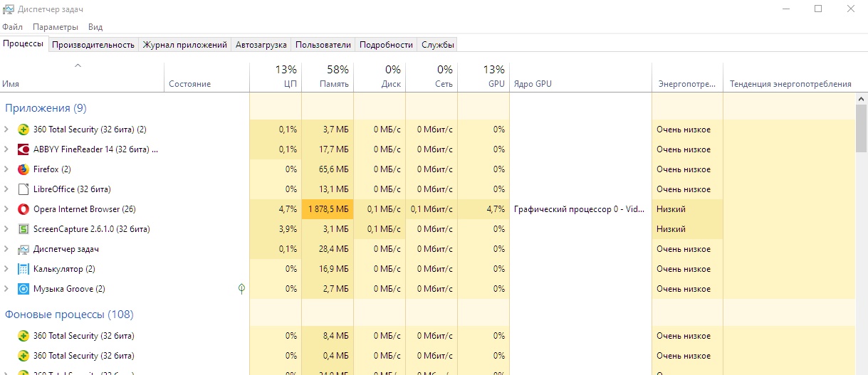Click the Диспетчер задач process row icon
Viewport: 868px width, 375px height.
click(x=23, y=249)
